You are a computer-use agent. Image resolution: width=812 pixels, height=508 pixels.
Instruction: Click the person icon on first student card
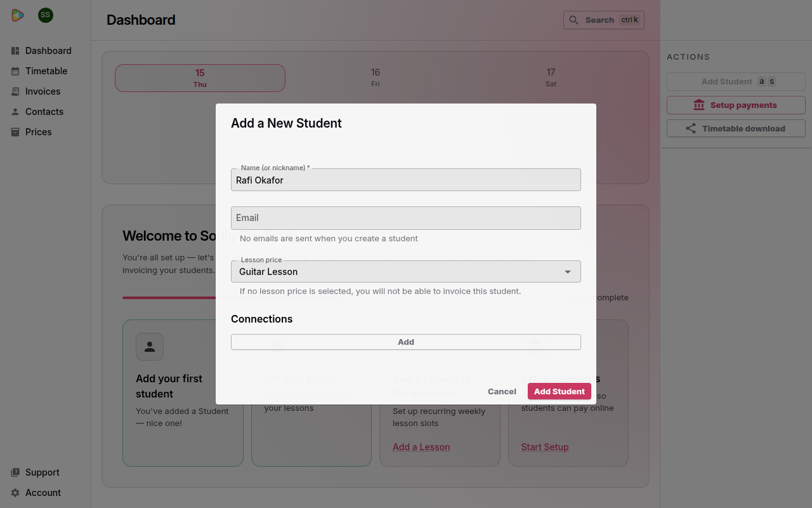point(150,347)
